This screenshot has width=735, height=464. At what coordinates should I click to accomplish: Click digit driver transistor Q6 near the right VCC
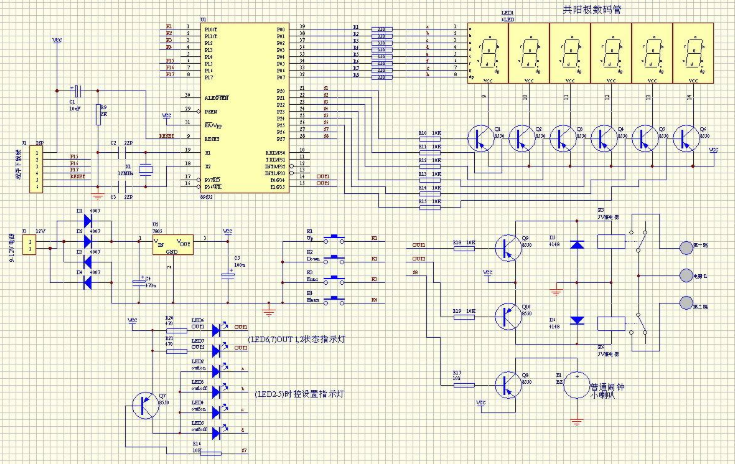coord(686,139)
